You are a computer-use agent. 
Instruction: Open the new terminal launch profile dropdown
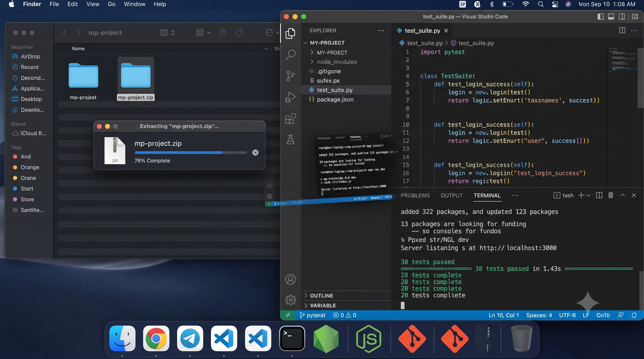[589, 195]
